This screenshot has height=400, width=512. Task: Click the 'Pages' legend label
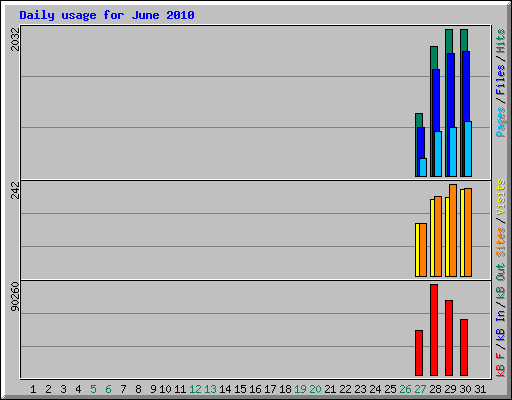click(x=500, y=122)
